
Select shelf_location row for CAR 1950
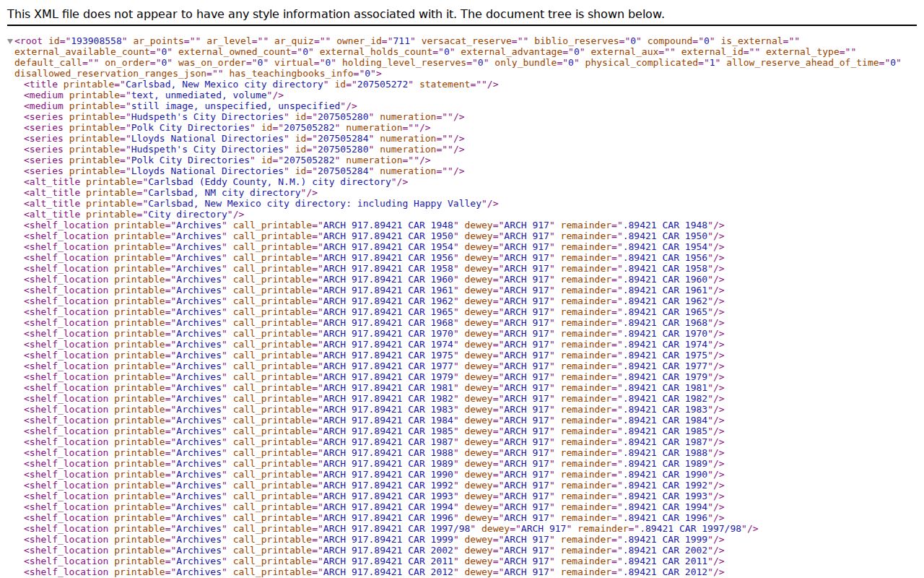click(x=374, y=236)
